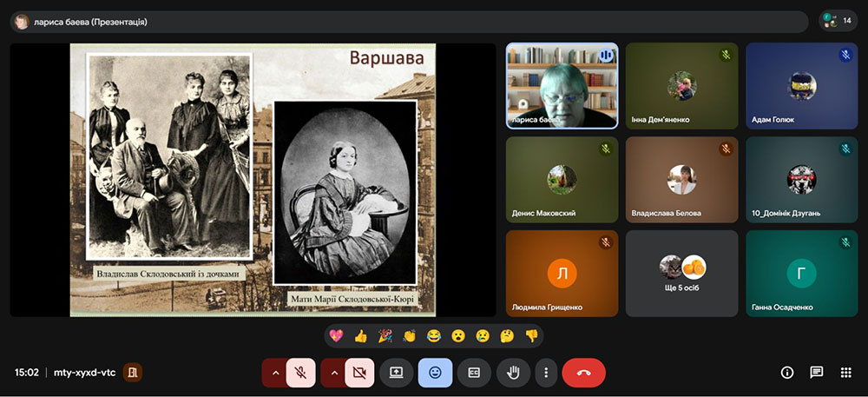Leave the call with red hang-up button
Image resolution: width=868 pixels, height=397 pixels.
(583, 373)
